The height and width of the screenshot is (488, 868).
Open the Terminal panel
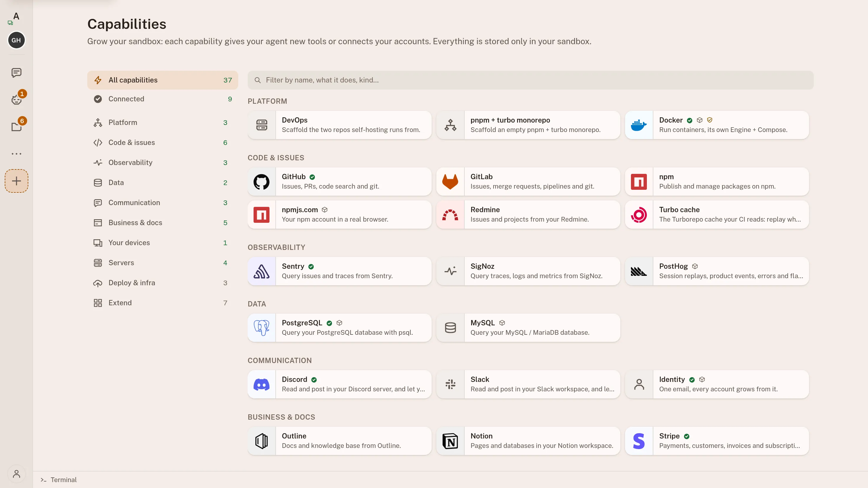[59, 479]
